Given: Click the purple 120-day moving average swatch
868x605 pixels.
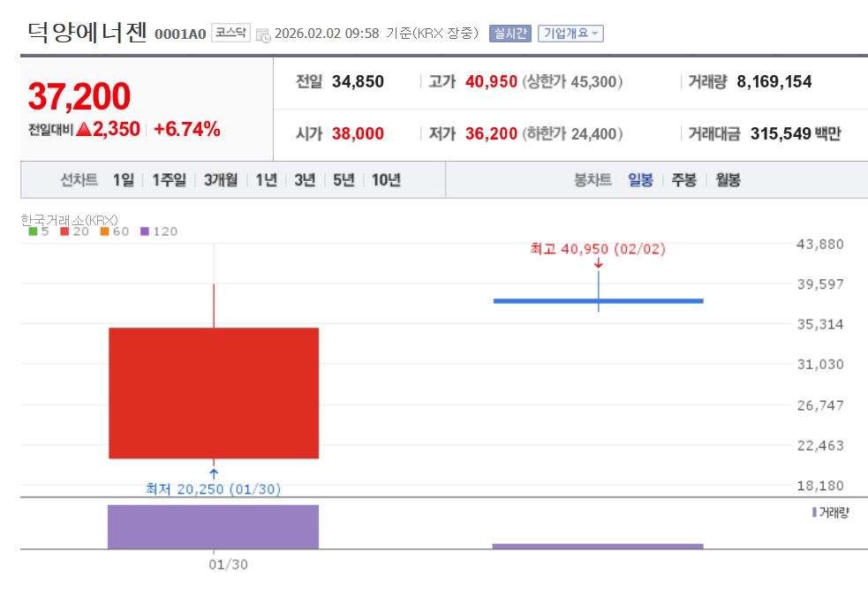Looking at the screenshot, I should point(145,231).
